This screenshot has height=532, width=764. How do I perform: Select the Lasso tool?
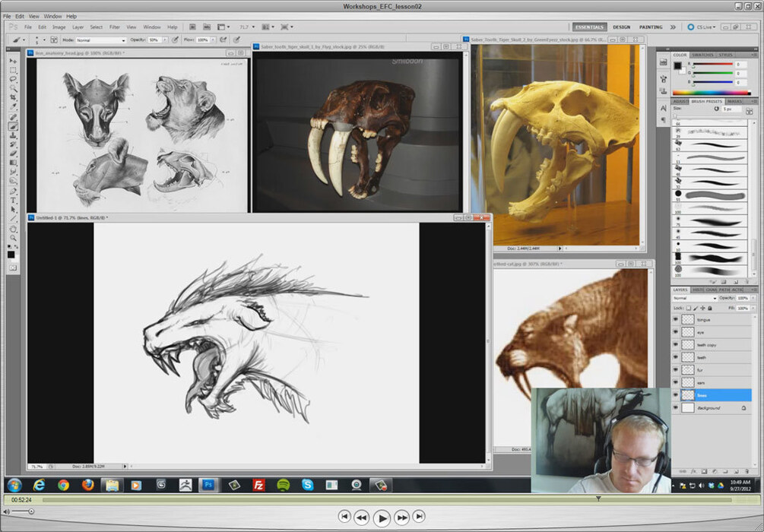coord(13,79)
